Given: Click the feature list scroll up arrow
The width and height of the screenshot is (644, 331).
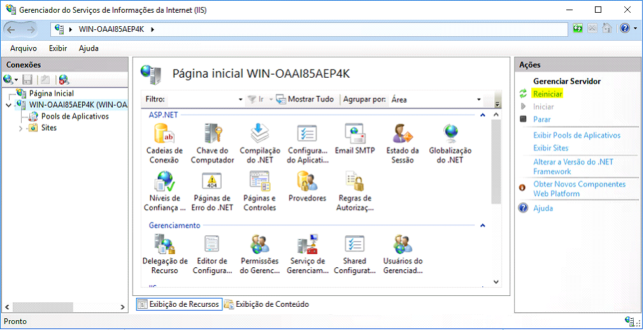Looking at the screenshot, I should coord(496,115).
